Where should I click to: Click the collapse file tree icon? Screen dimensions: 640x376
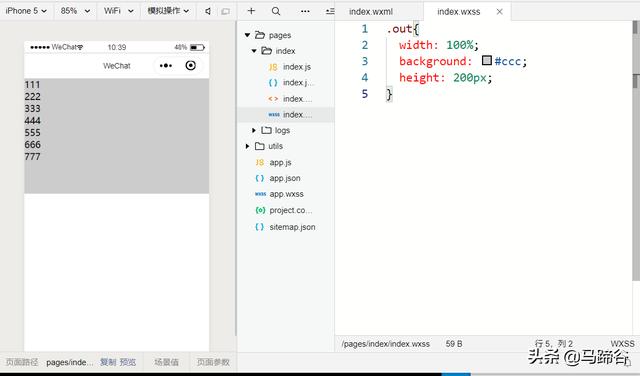(x=330, y=11)
